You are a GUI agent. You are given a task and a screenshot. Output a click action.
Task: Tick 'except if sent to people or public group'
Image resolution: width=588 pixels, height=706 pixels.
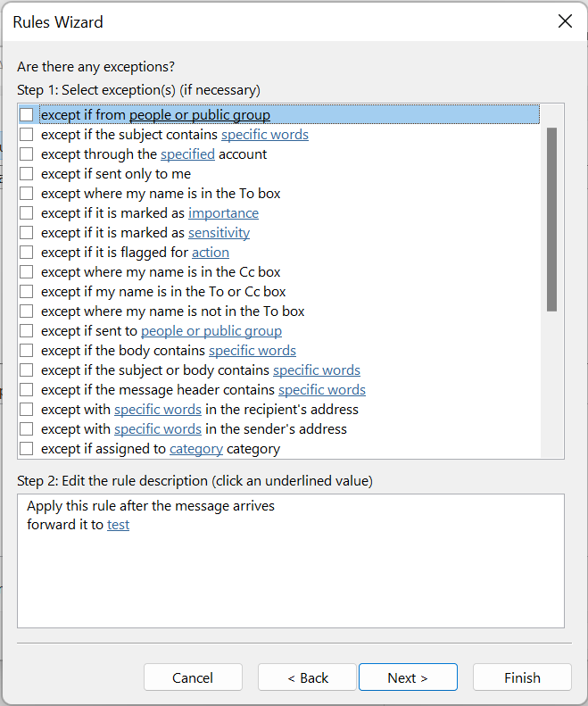click(26, 331)
